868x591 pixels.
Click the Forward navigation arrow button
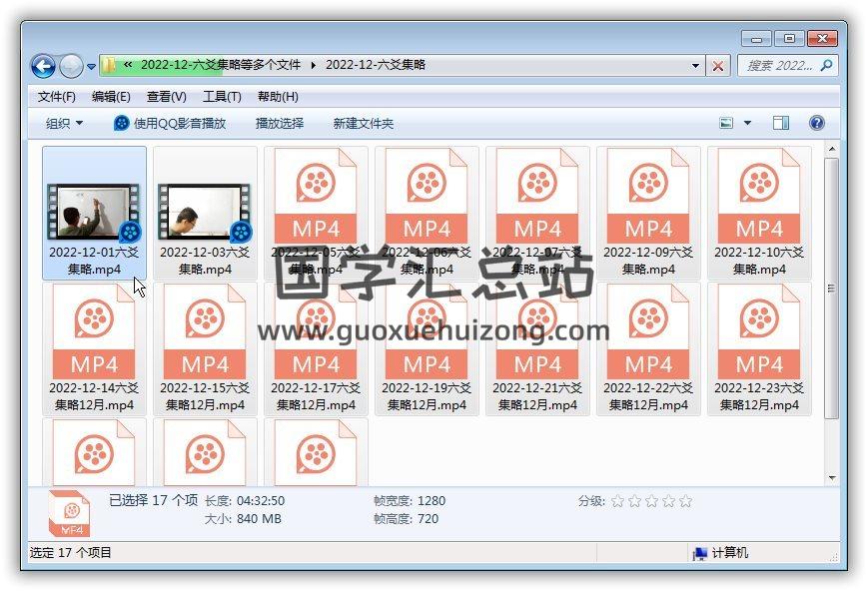click(71, 66)
